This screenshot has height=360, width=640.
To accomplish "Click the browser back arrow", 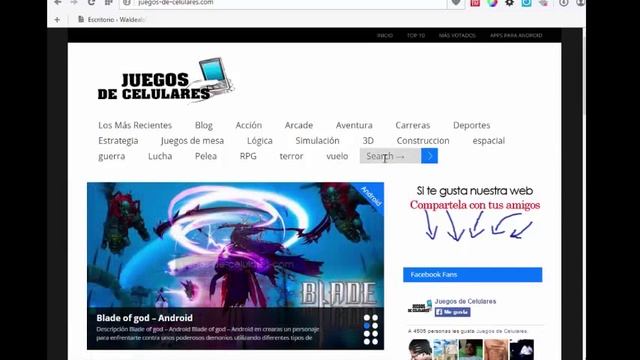I will [58, 2].
